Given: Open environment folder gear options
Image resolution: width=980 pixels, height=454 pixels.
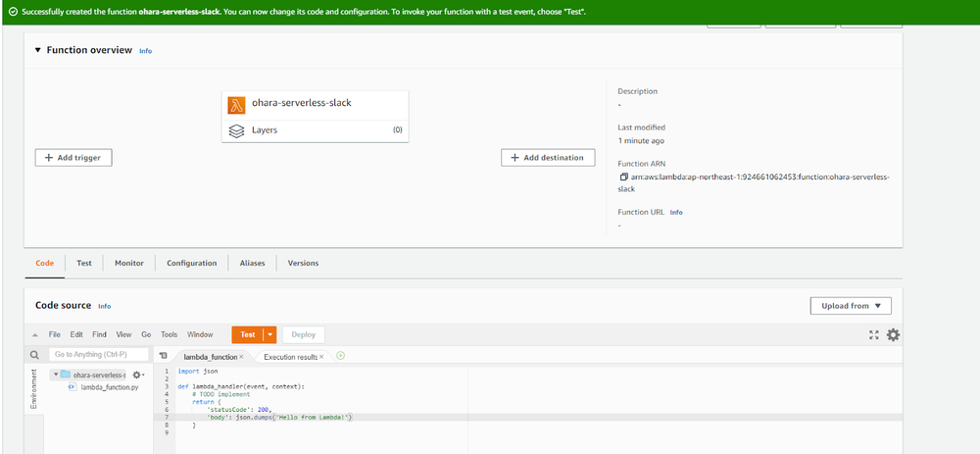Looking at the screenshot, I should point(137,375).
